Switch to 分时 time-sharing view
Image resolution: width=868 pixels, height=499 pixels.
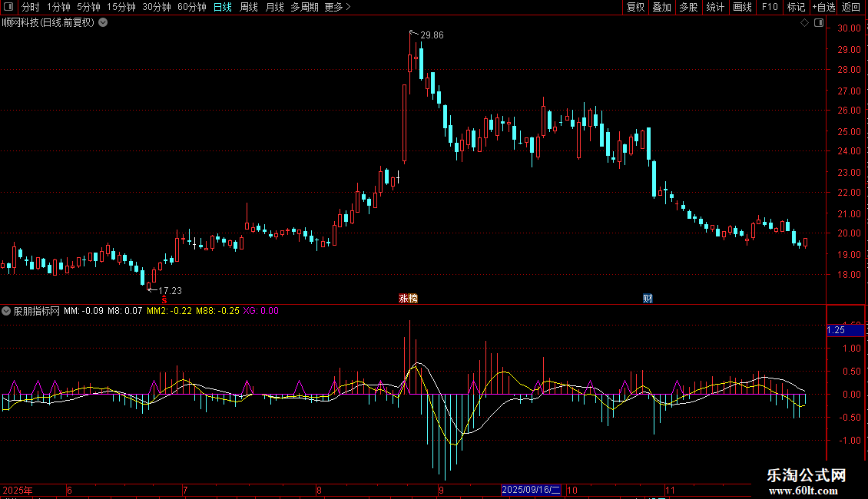coord(30,7)
